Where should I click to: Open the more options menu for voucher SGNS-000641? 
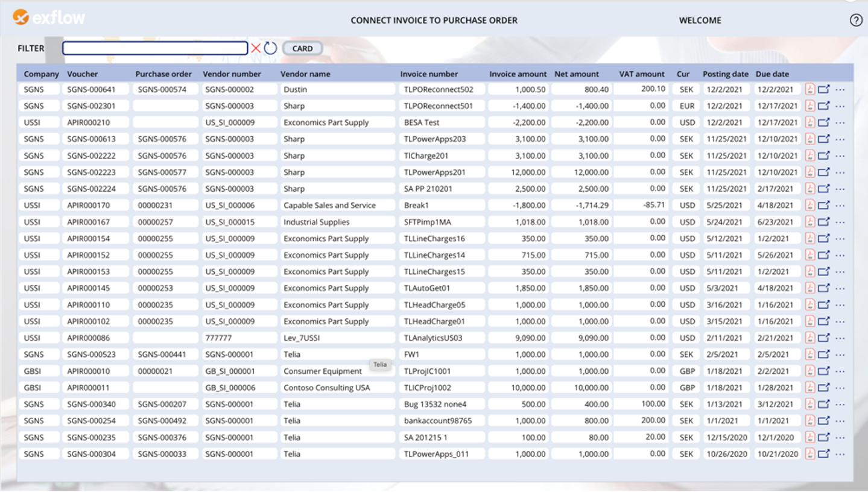[x=840, y=90]
